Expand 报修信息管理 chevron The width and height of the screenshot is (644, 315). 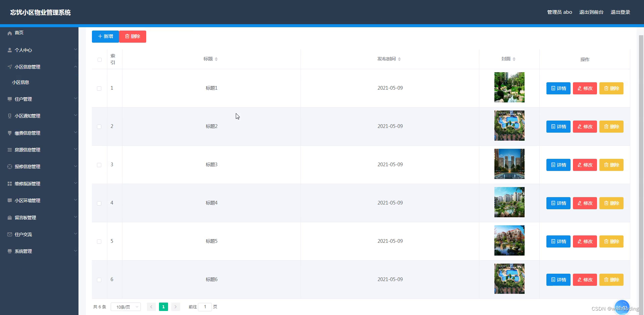click(75, 166)
